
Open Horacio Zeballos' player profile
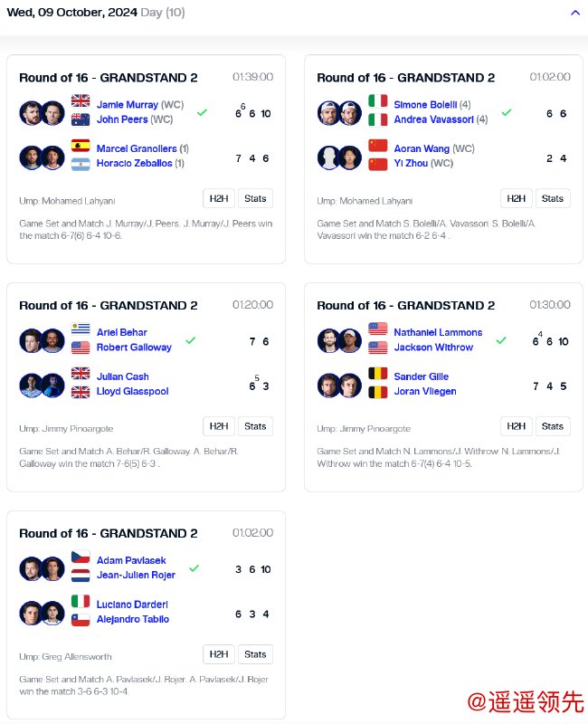133,164
